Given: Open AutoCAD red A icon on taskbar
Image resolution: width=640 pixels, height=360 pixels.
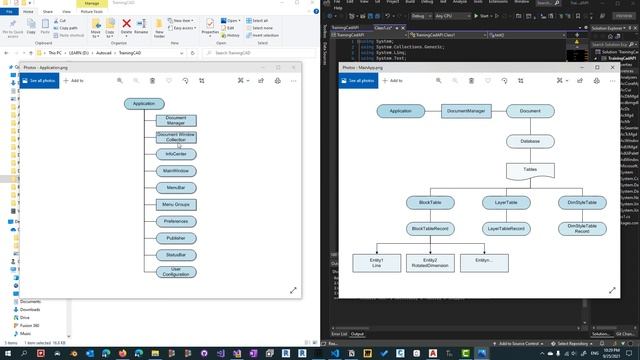Looking at the screenshot, I should point(433,353).
